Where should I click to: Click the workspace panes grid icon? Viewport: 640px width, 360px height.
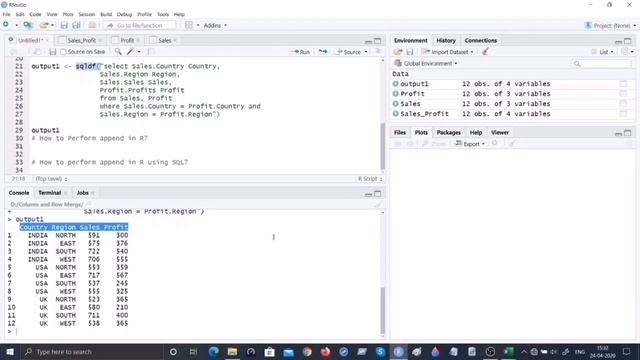(x=189, y=25)
